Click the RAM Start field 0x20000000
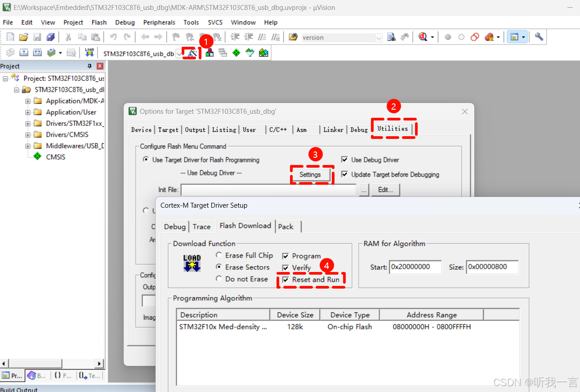Screen dimensions: 580x392 (x=415, y=267)
